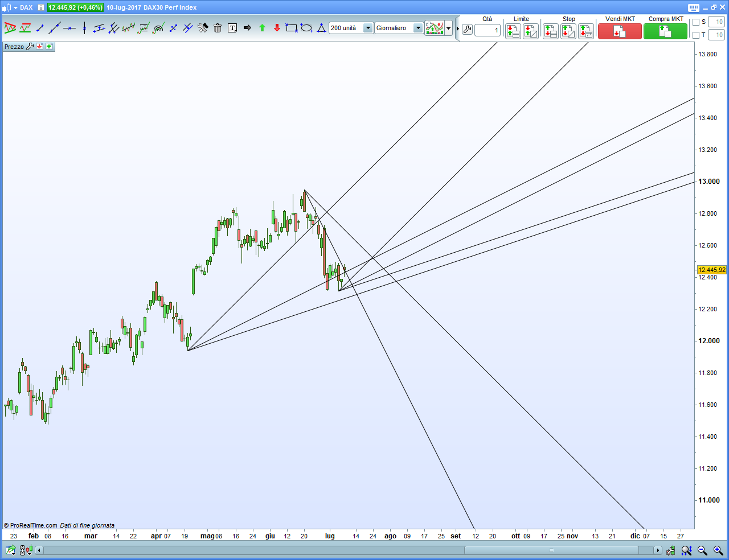Click the yellow 12.445,92 price tag

pos(712,270)
